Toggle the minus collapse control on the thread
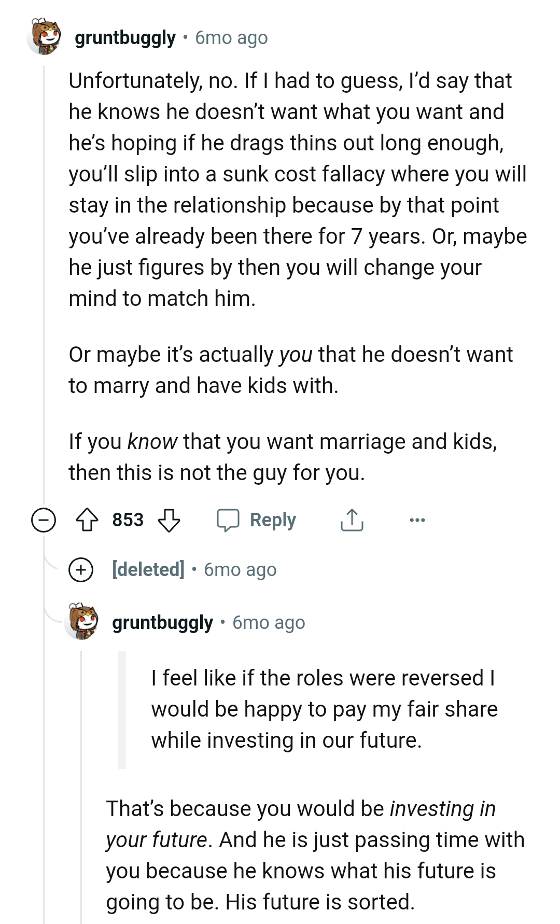This screenshot has width=560, height=924. click(x=43, y=520)
